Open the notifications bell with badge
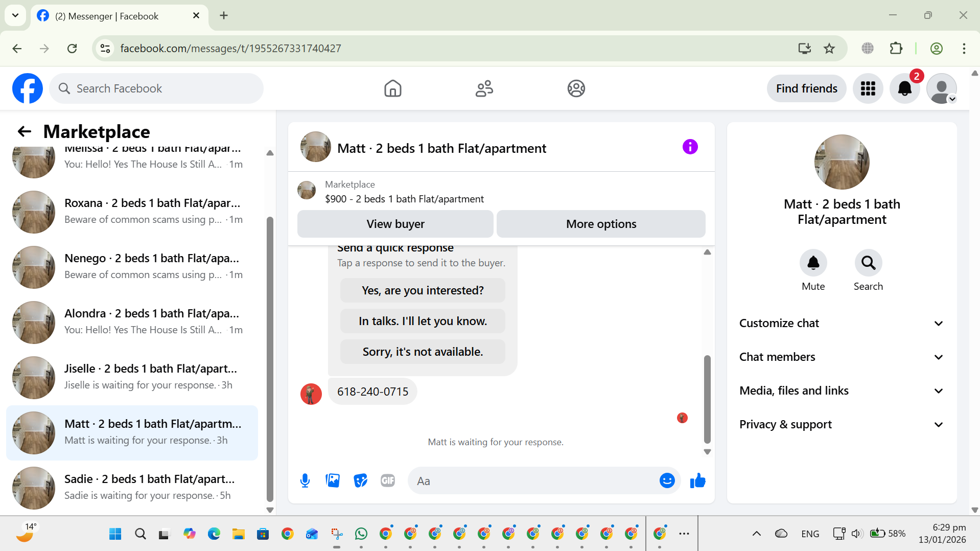 pos(904,88)
